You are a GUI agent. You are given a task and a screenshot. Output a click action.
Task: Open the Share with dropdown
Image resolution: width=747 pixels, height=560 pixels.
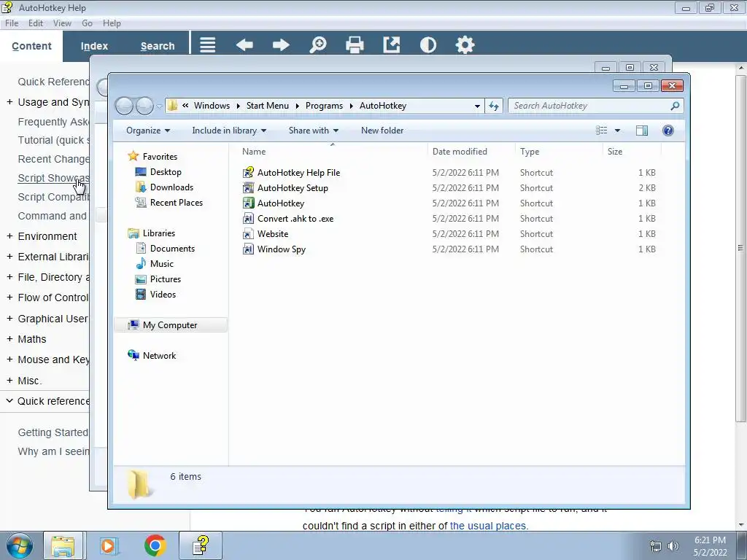tap(314, 131)
